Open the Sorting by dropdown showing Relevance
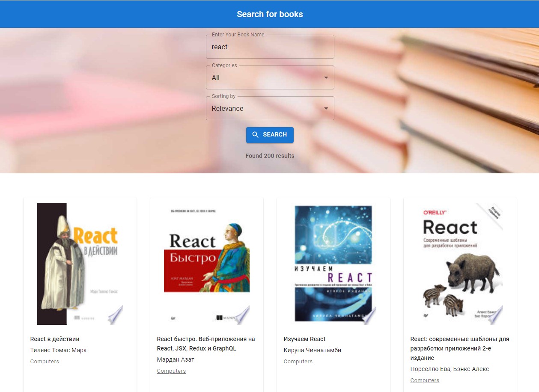Image resolution: width=539 pixels, height=392 pixels. [x=270, y=108]
